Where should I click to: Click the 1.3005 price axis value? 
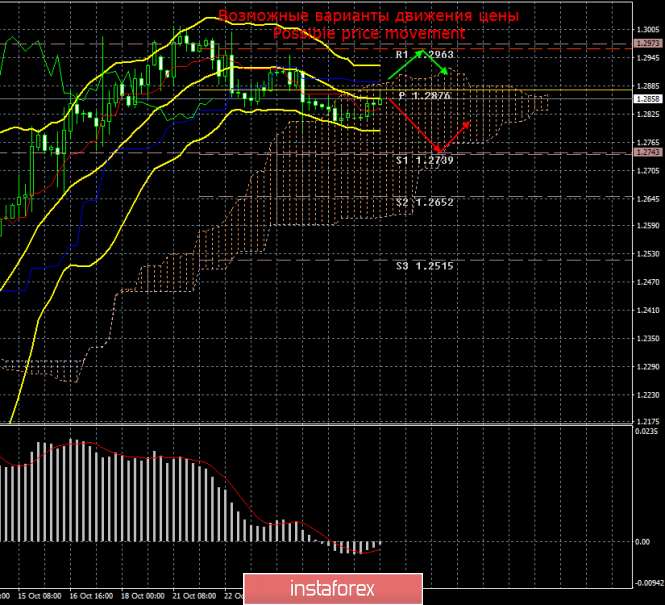(x=648, y=30)
